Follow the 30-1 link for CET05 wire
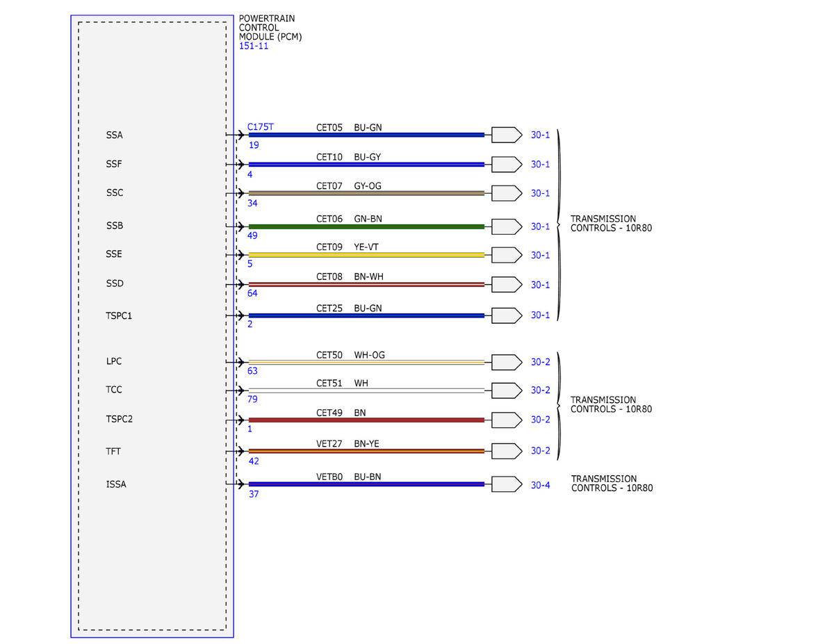This screenshot has height=644, width=834. (x=540, y=135)
